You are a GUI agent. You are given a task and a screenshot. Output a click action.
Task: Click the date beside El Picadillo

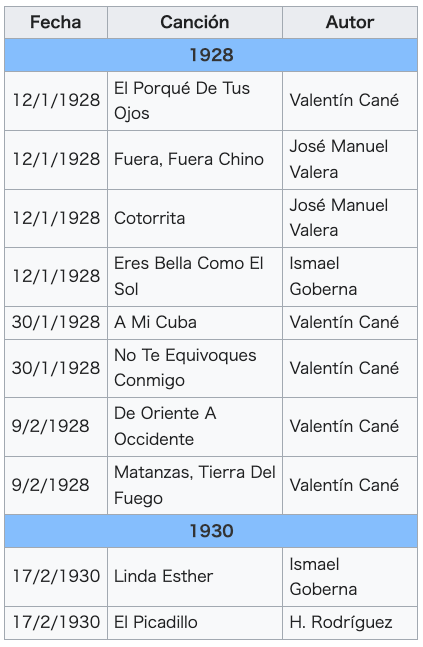(56, 623)
